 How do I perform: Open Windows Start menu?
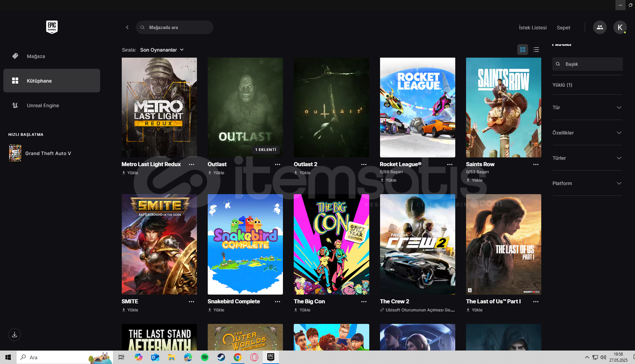(x=8, y=357)
